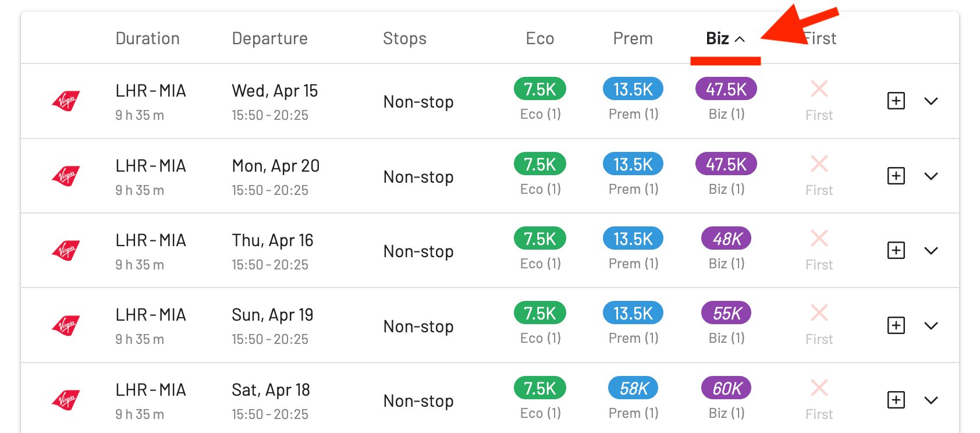Click the plus icon on the Apr 18 flight
980x433 pixels.
(896, 400)
